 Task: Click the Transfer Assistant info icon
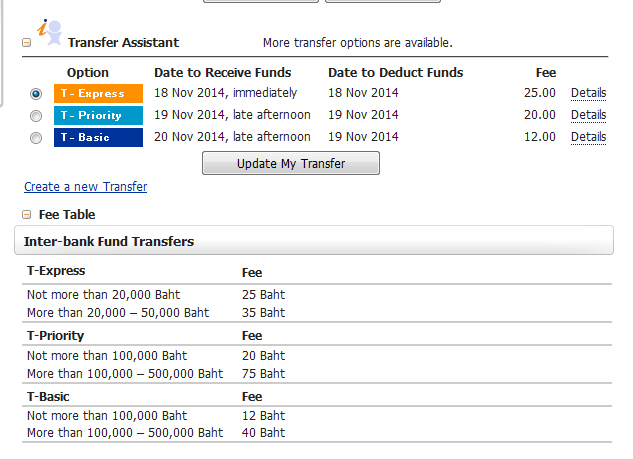(x=50, y=32)
